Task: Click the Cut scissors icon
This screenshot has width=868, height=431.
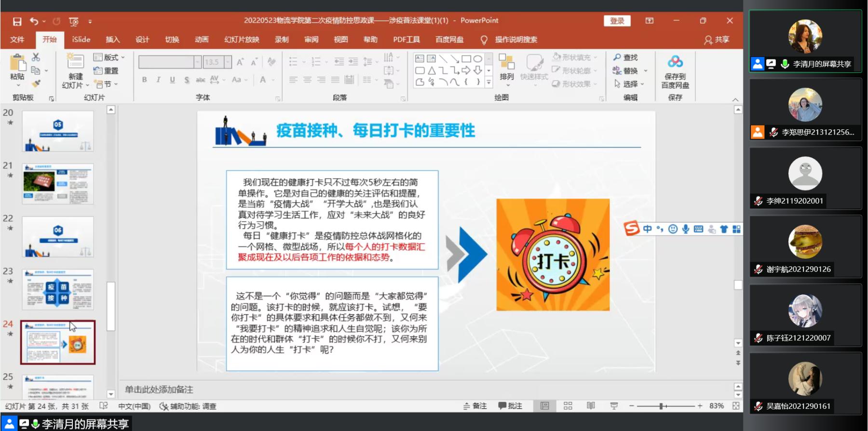Action: tap(36, 57)
